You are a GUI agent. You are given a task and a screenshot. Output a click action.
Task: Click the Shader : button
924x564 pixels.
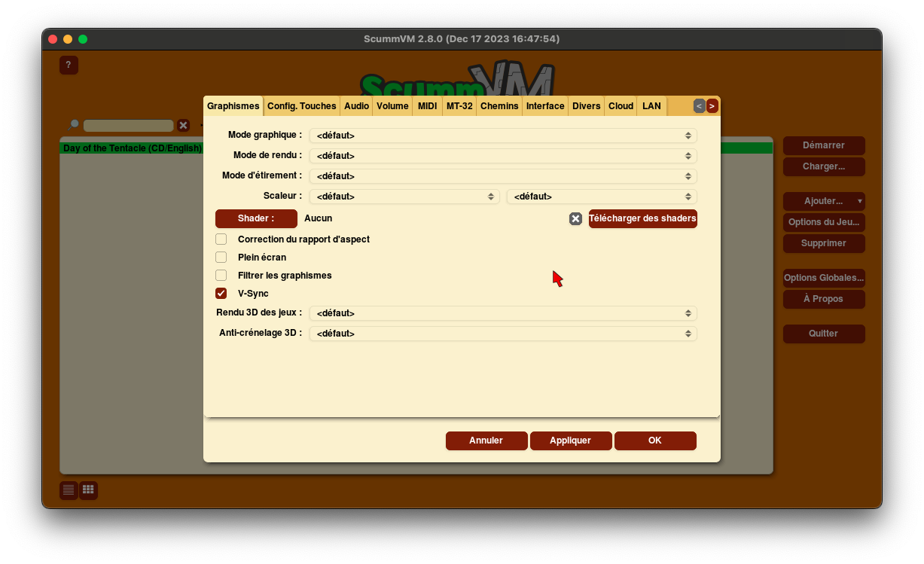pos(256,218)
